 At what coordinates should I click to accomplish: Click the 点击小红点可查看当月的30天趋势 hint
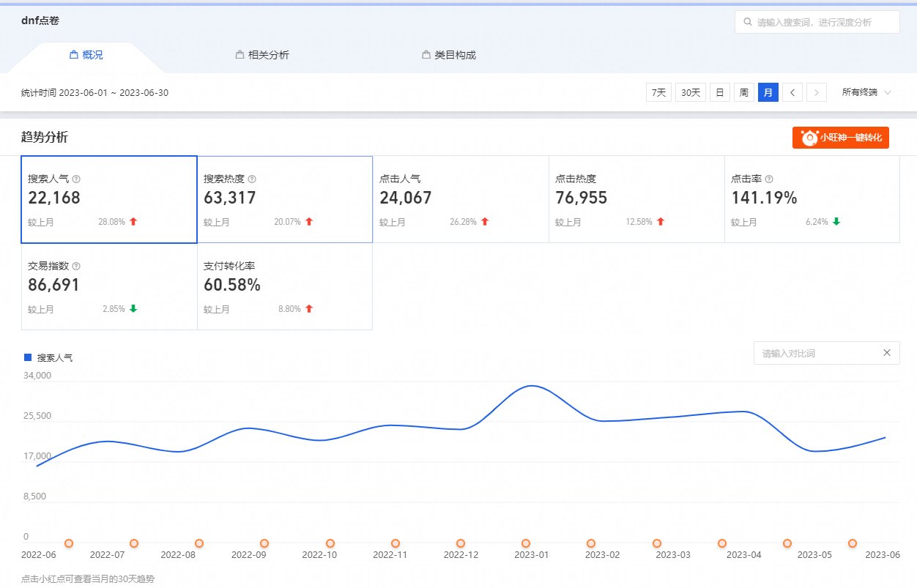[88, 578]
